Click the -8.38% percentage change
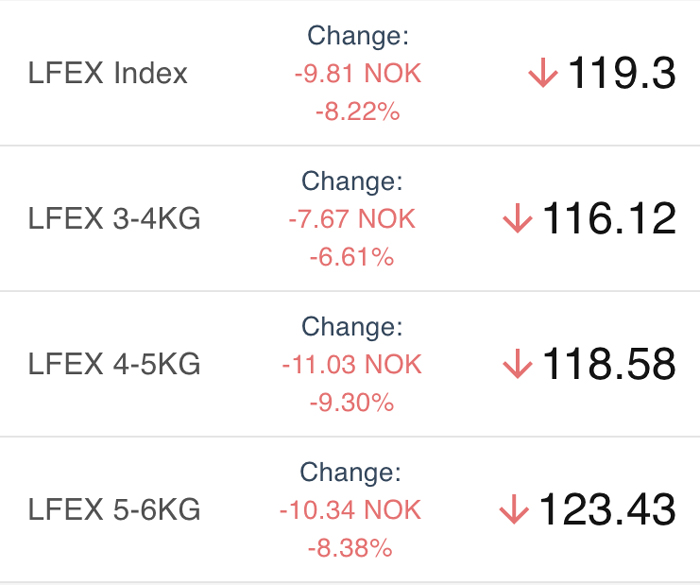700x585 pixels. [350, 548]
